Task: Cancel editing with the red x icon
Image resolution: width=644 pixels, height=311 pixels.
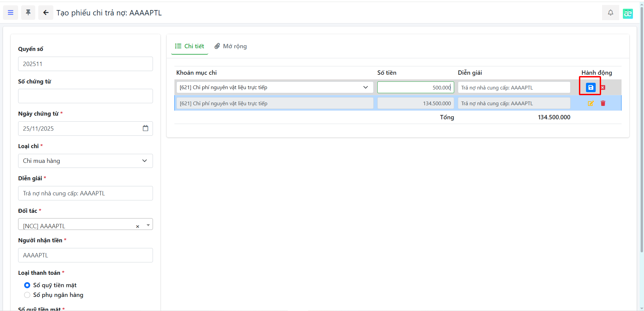Action: pyautogui.click(x=603, y=87)
